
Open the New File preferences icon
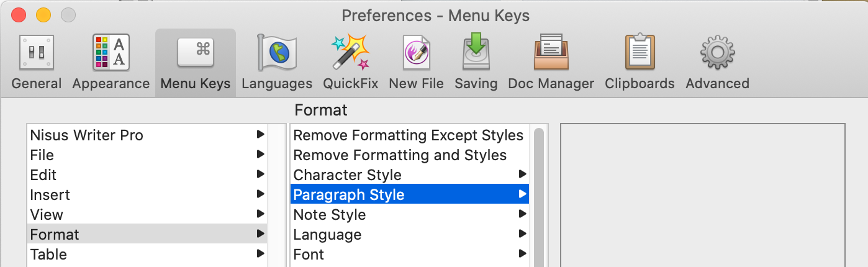pos(416,52)
